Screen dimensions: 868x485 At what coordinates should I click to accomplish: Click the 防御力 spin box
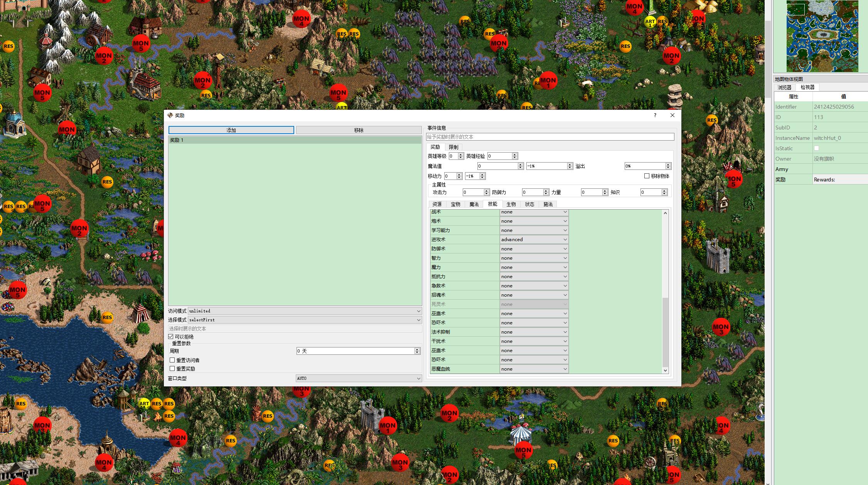(x=535, y=192)
